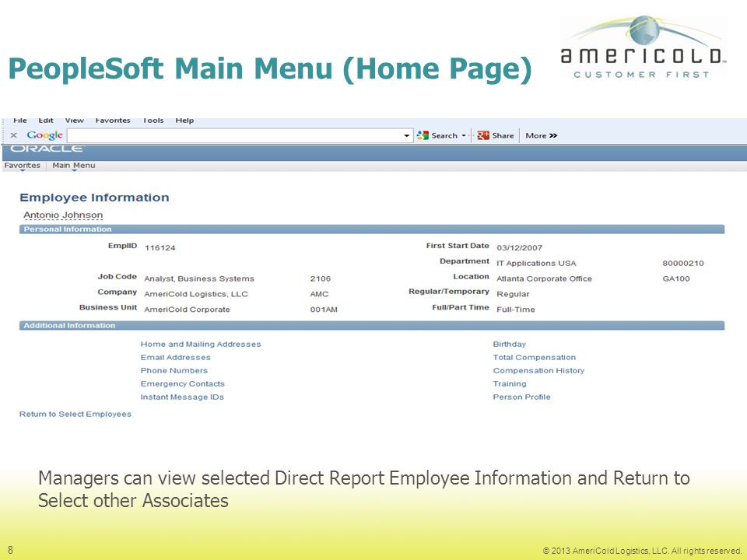Click the Personal Information section header

click(372, 229)
